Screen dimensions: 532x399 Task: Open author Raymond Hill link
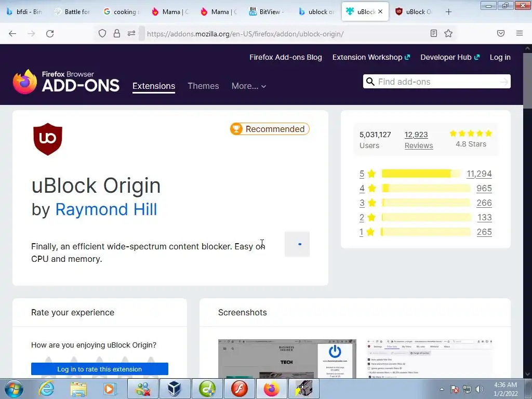pos(106,209)
